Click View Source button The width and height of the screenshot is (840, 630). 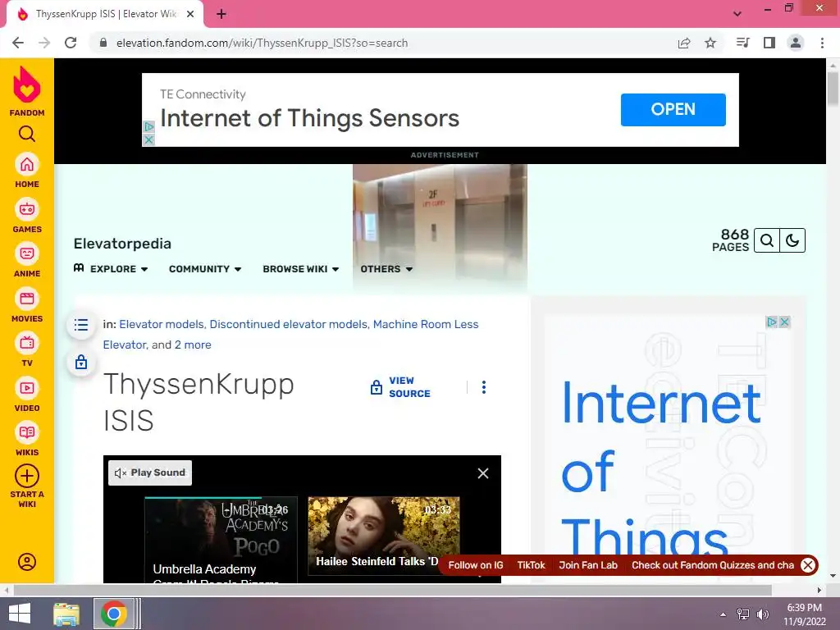pos(400,387)
